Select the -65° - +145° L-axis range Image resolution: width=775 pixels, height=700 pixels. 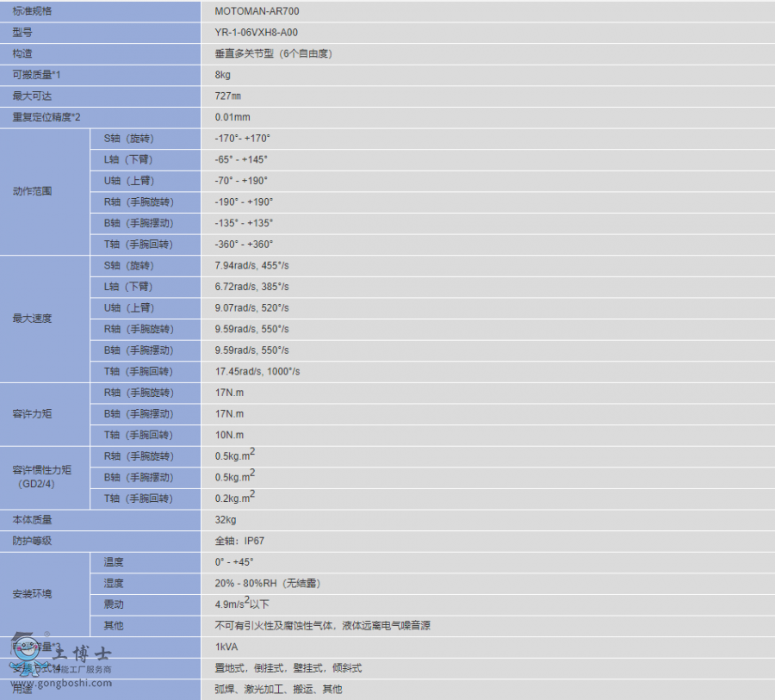(x=241, y=159)
